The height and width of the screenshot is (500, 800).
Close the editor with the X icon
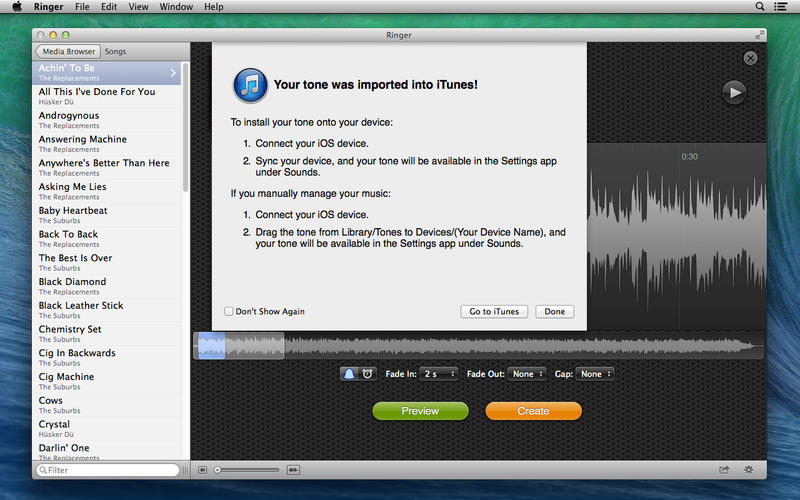(750, 58)
